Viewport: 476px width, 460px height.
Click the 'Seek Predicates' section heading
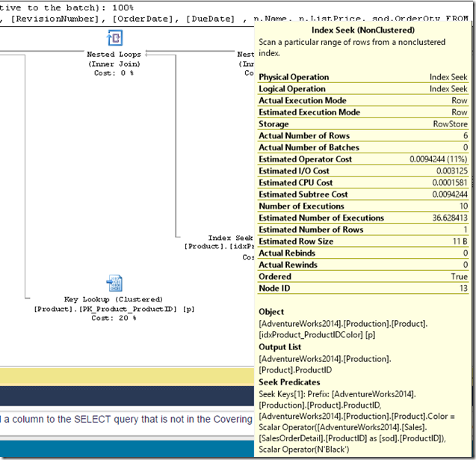[290, 382]
